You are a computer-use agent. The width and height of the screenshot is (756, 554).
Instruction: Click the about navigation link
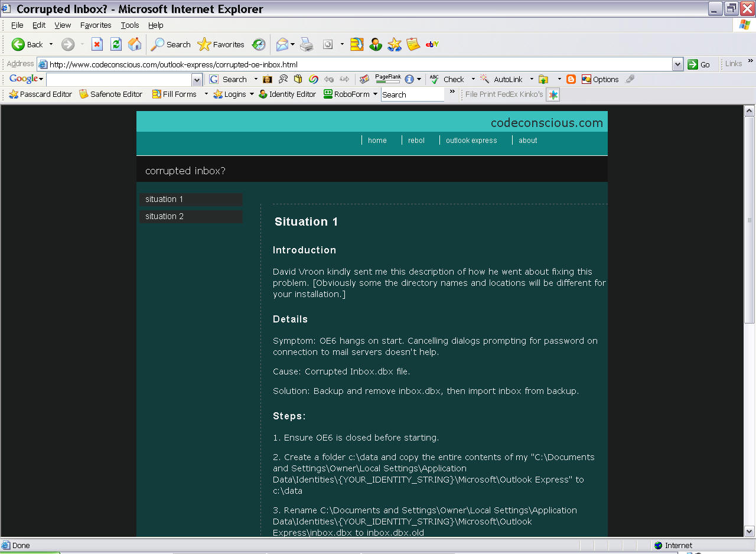click(x=528, y=141)
